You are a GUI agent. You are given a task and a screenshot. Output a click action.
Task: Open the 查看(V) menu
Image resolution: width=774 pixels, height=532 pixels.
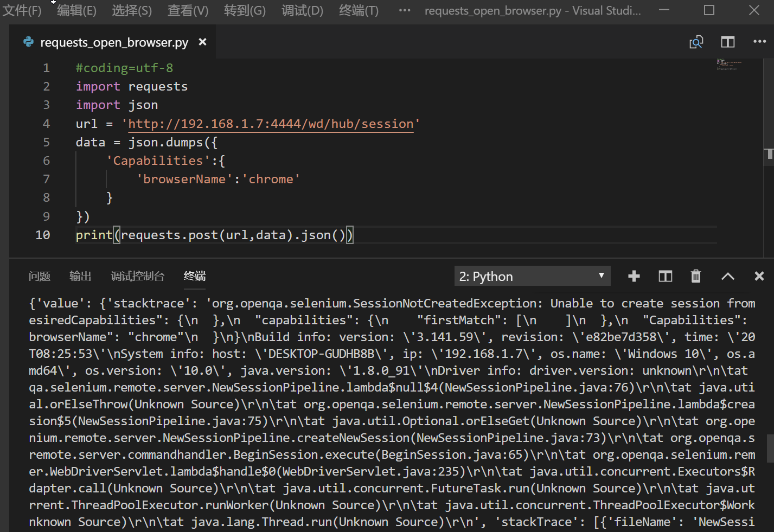click(188, 10)
